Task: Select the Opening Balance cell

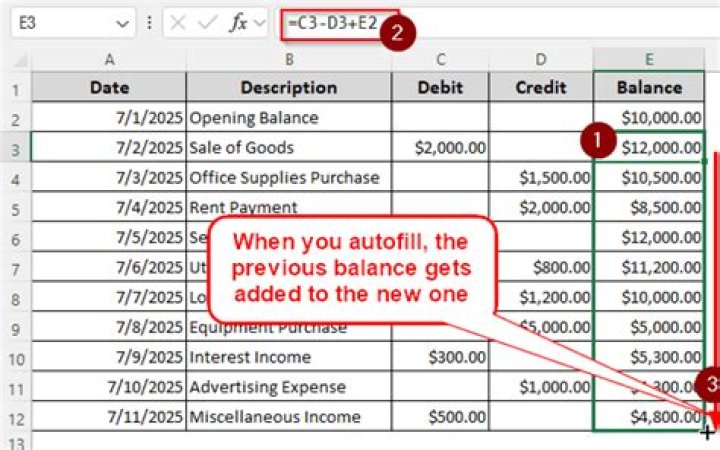Action: pyautogui.click(x=288, y=118)
